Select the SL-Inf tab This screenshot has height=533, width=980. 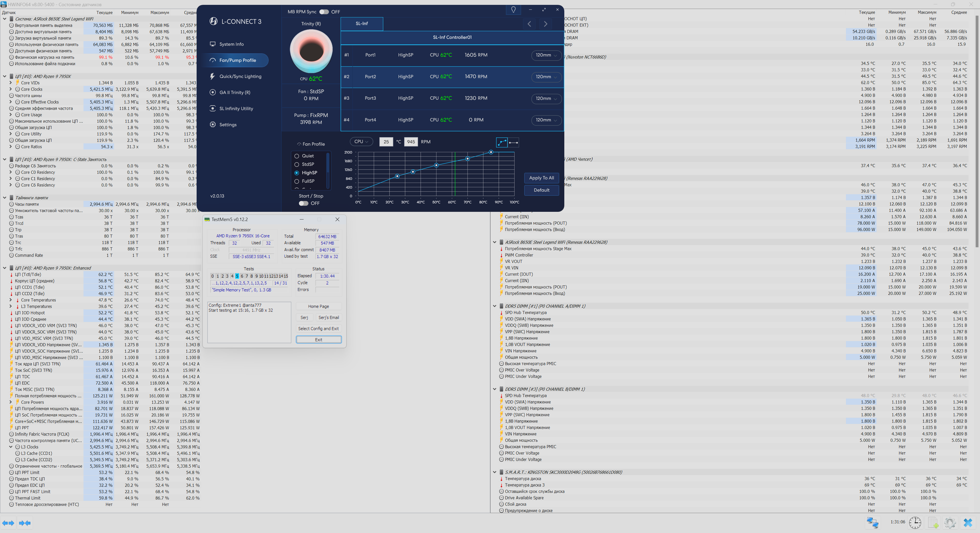click(x=361, y=24)
